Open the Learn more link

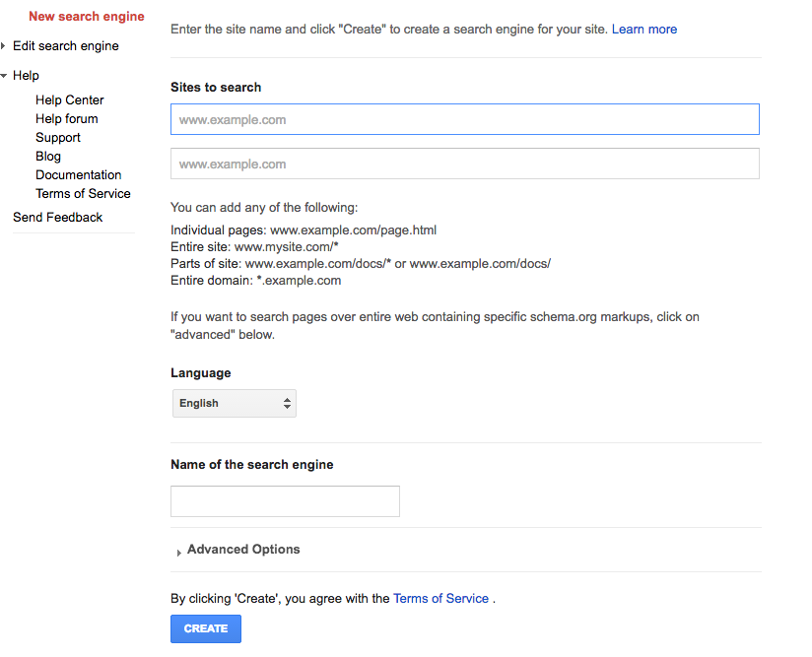click(x=644, y=29)
